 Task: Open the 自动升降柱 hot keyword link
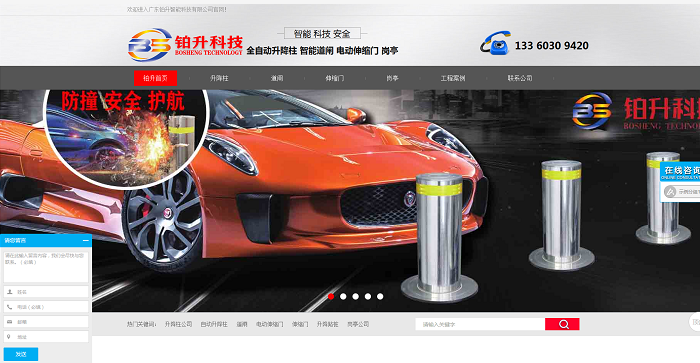point(214,324)
